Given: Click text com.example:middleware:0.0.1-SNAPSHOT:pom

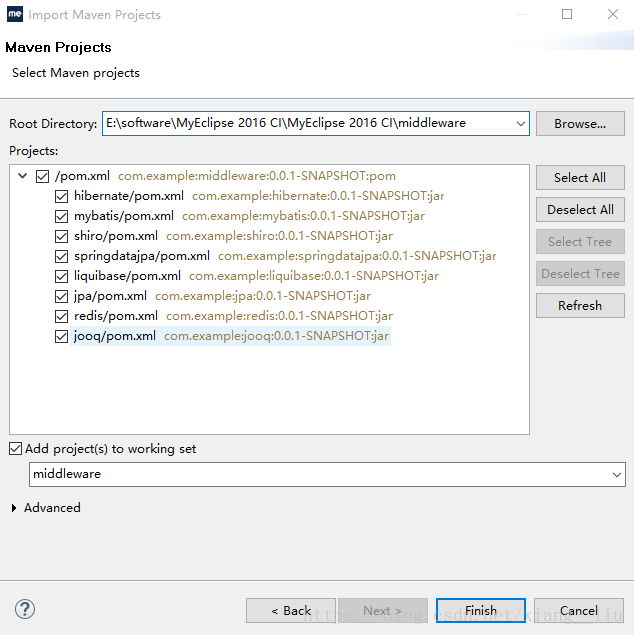Looking at the screenshot, I should tap(257, 176).
